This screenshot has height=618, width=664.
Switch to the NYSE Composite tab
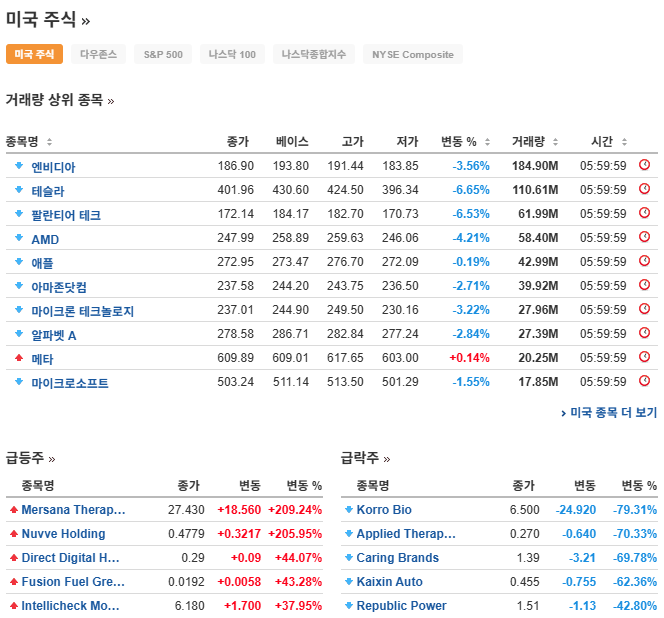413,54
